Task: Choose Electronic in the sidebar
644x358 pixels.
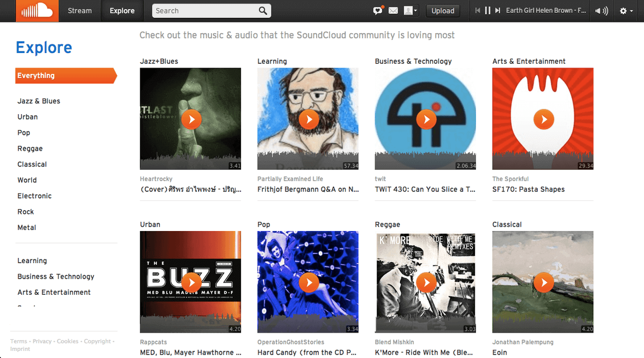Action: [x=34, y=196]
